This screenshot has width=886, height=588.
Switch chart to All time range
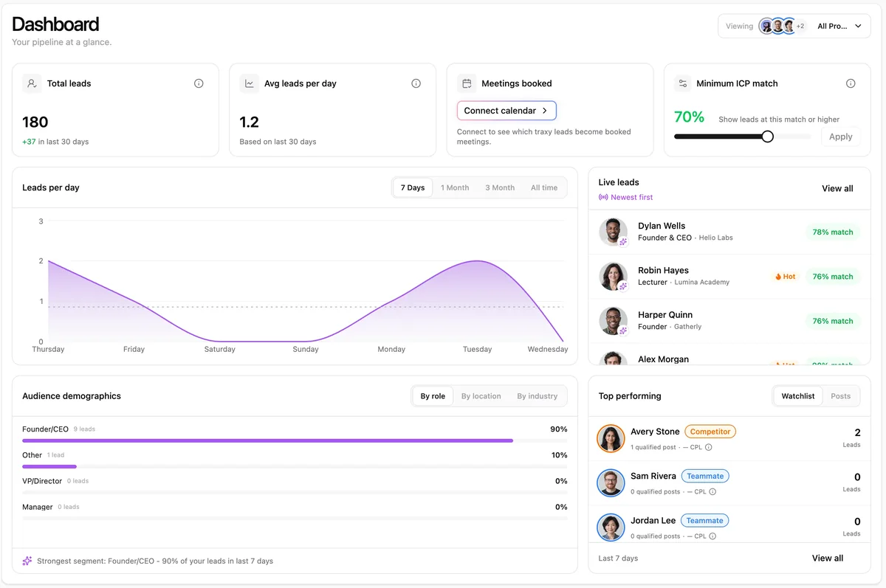click(544, 187)
